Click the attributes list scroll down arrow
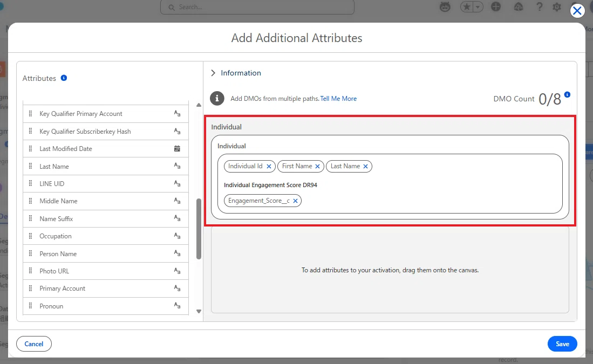This screenshot has height=364, width=593. click(199, 312)
